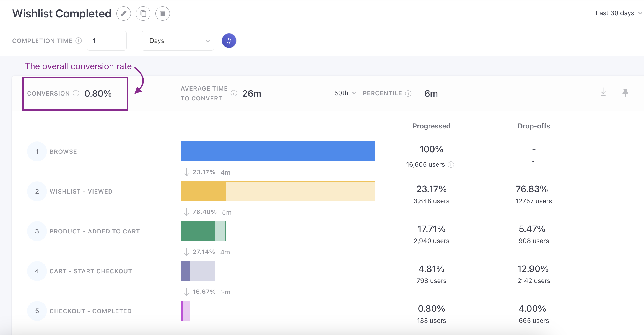The width and height of the screenshot is (644, 335).
Task: Select step 2 WISHLIST - VIEWED label
Action: point(81,192)
